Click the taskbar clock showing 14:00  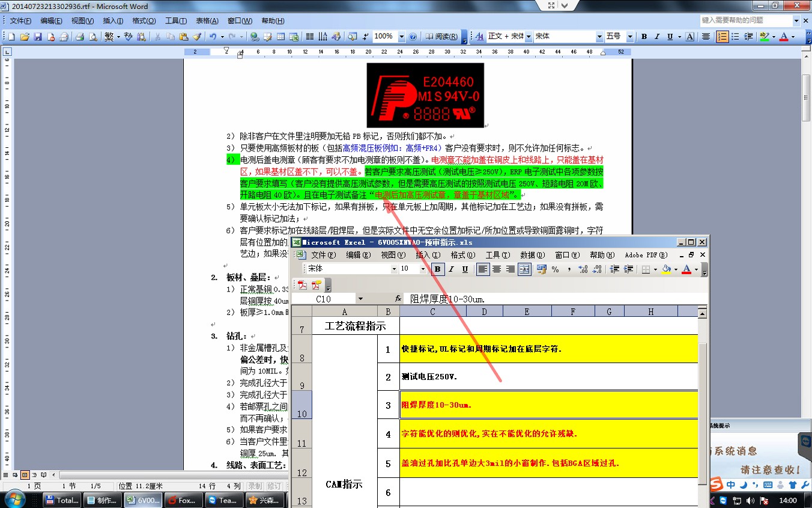[x=787, y=500]
